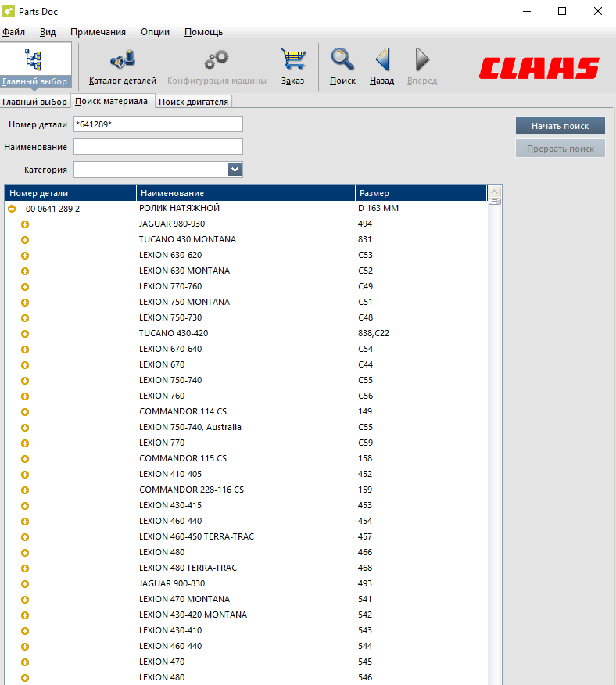Image resolution: width=616 pixels, height=685 pixels.
Task: Go forward with the Вперед arrow
Action: point(422,59)
